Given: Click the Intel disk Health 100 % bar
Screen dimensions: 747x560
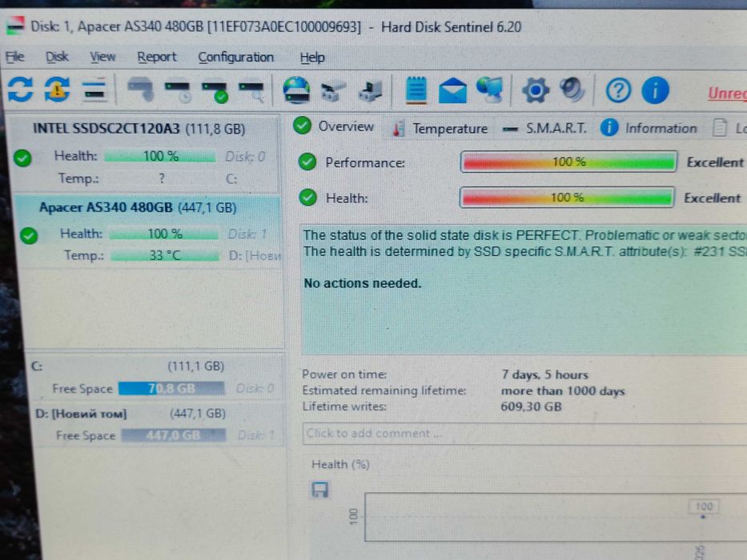Looking at the screenshot, I should [x=160, y=156].
